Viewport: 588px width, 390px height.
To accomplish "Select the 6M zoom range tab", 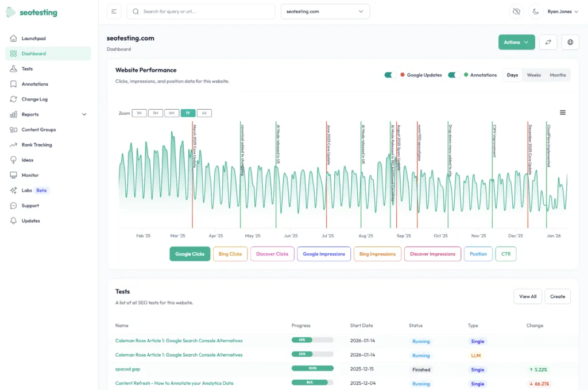I will pos(171,113).
